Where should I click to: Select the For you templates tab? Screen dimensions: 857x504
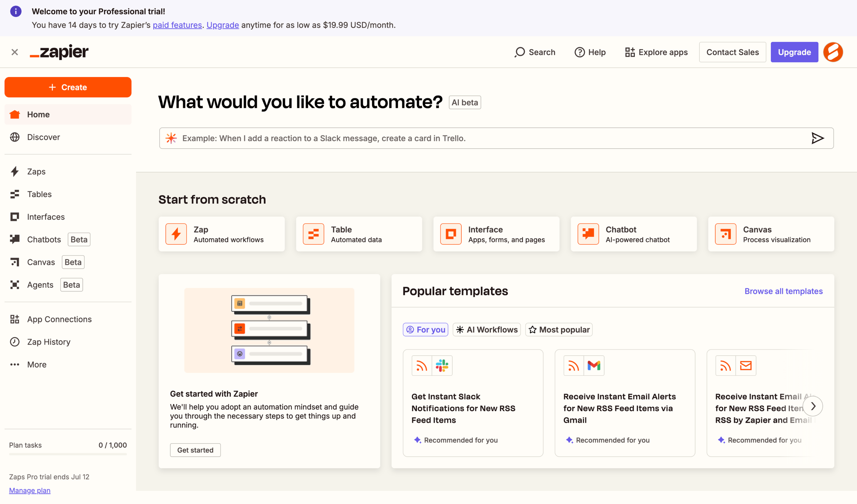[x=425, y=329]
